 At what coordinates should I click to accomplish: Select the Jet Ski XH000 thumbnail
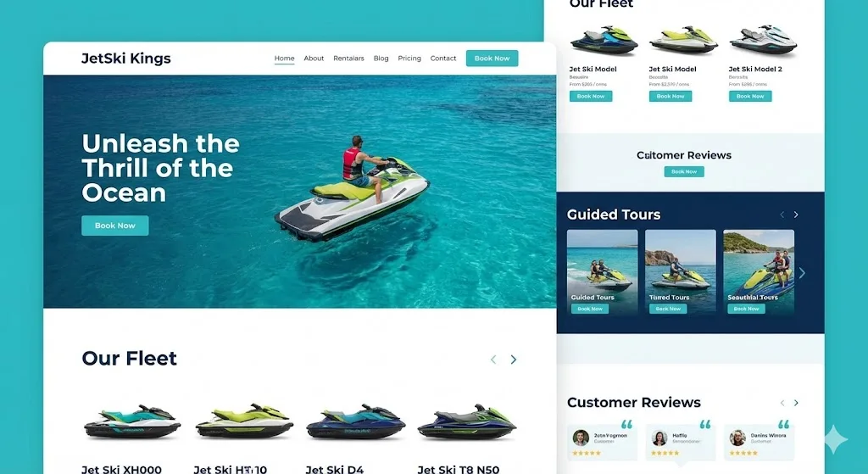pos(131,422)
